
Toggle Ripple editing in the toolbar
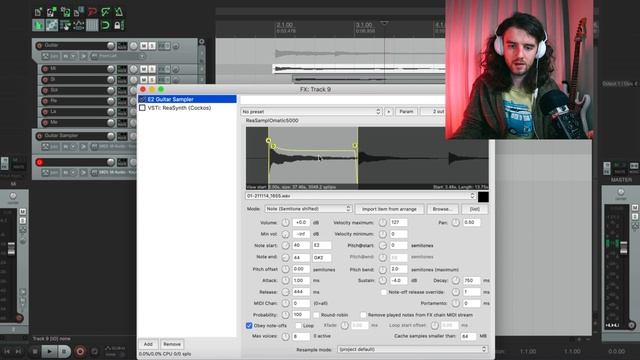pos(65,25)
